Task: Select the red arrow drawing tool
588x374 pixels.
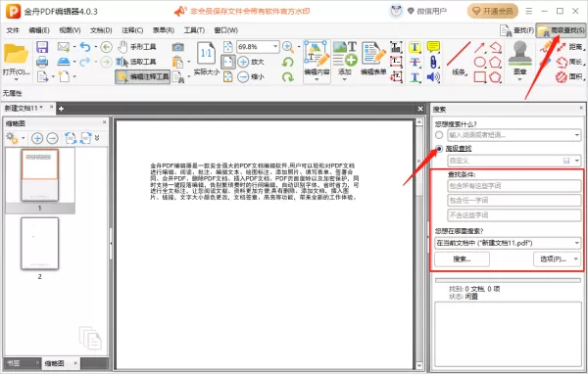Action: [x=479, y=47]
